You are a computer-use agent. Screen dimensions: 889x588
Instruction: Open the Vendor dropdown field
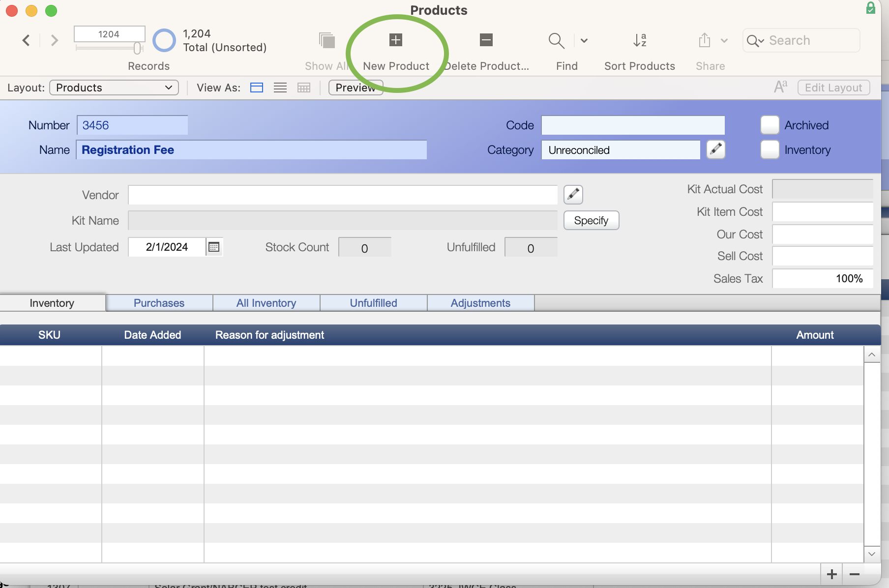click(343, 195)
